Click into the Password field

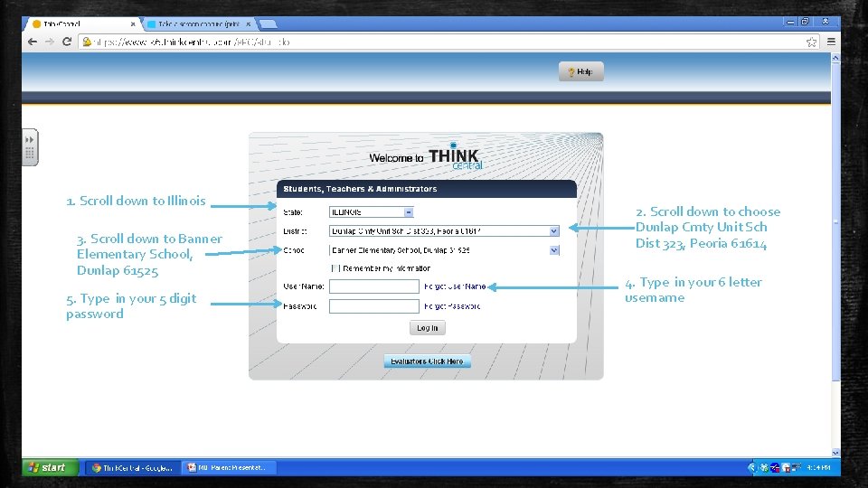[x=374, y=306]
